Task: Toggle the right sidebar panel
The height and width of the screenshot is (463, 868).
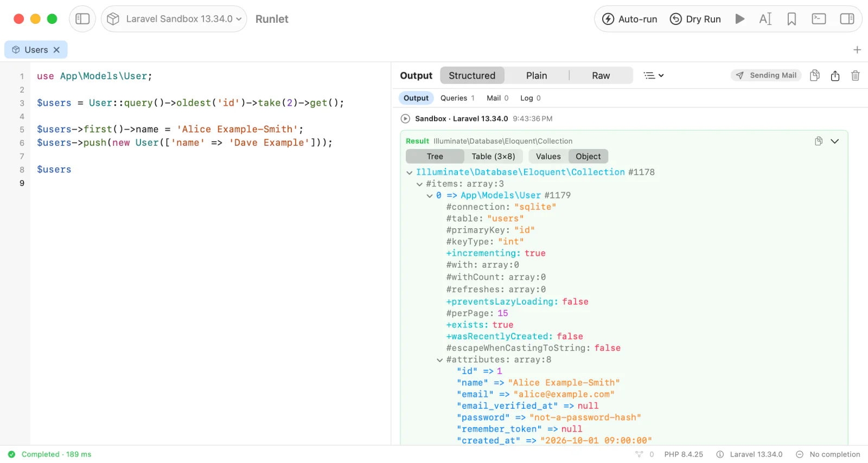Action: [x=847, y=19]
